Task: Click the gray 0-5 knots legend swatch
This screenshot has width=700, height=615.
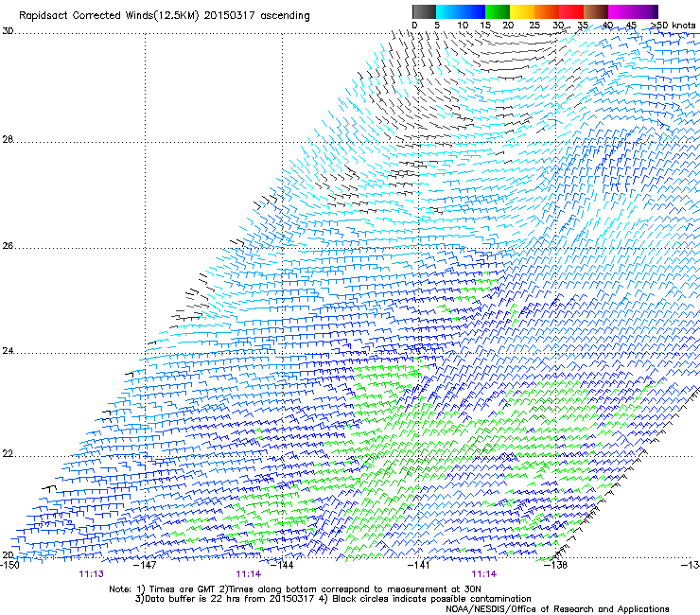Action: [x=424, y=11]
